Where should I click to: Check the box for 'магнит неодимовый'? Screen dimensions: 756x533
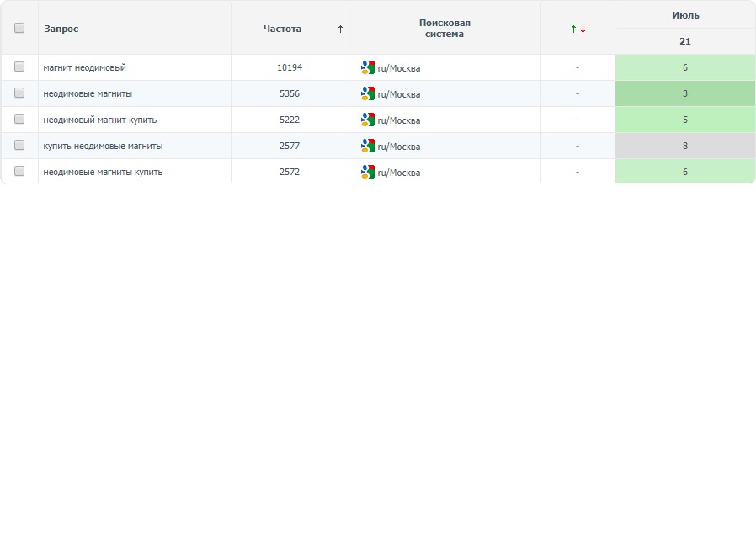pyautogui.click(x=19, y=67)
